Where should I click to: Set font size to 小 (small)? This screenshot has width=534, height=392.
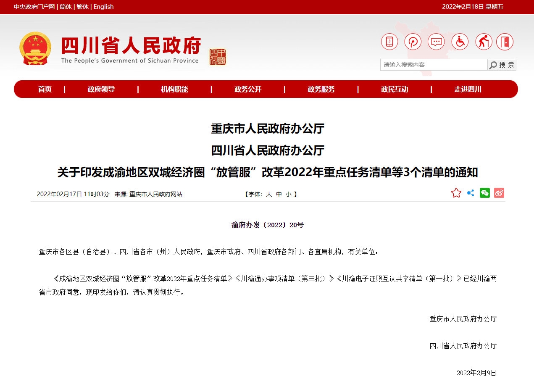click(289, 194)
